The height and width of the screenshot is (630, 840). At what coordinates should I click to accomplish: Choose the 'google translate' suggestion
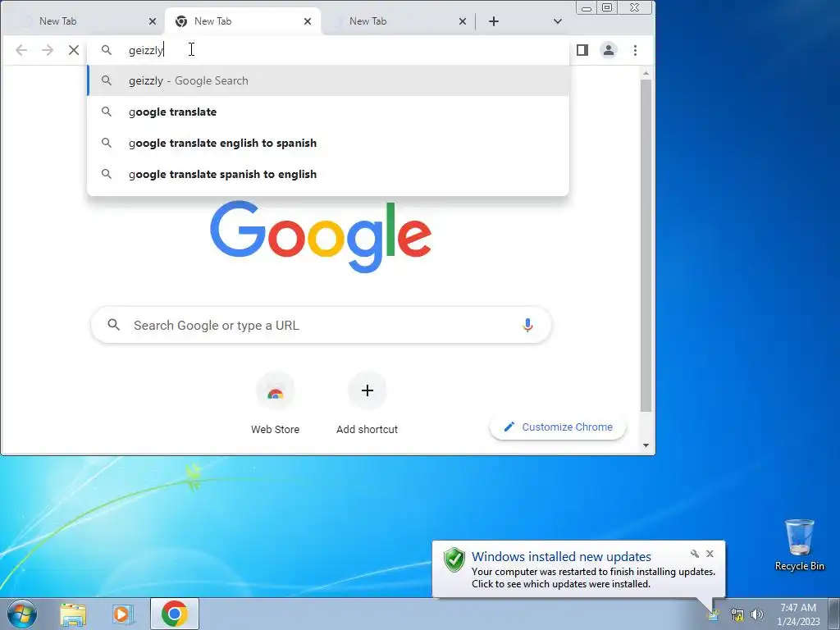pos(328,112)
